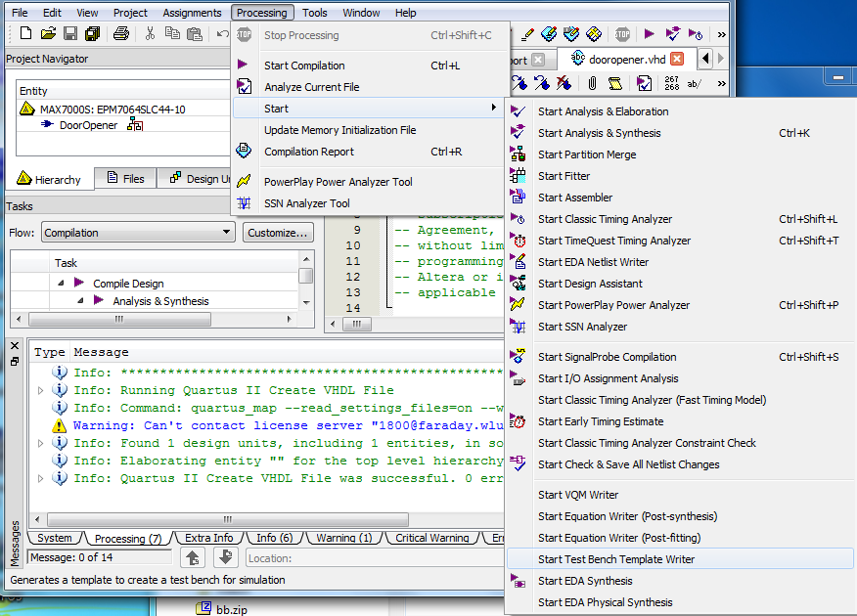857x616 pixels.
Task: Choose Start I/O Assignment Analysis
Action: click(681, 378)
